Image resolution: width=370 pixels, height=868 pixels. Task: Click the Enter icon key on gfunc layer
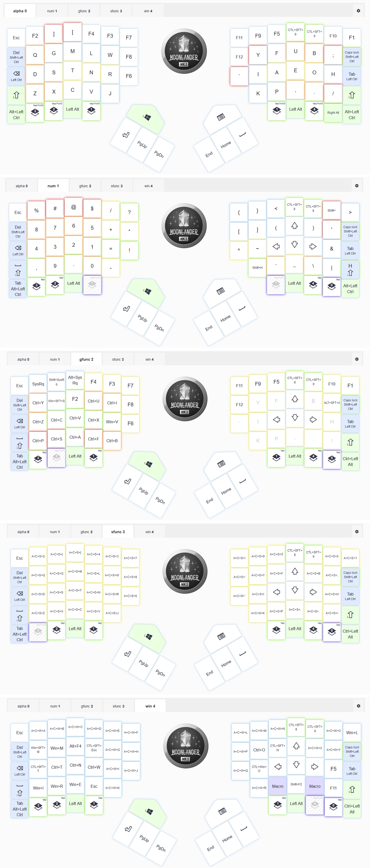(x=127, y=482)
